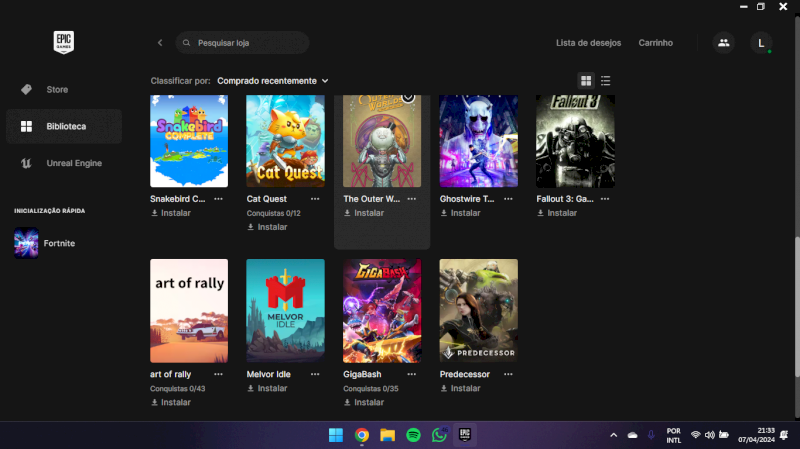
Task: Select the Fallout 3 game cover thumbnail
Action: pyautogui.click(x=575, y=141)
